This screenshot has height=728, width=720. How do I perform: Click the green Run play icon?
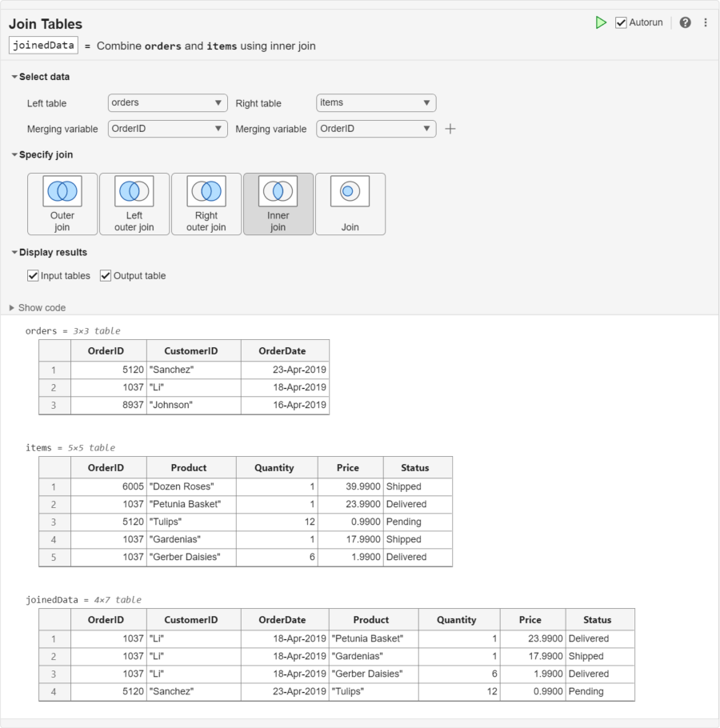click(x=601, y=22)
